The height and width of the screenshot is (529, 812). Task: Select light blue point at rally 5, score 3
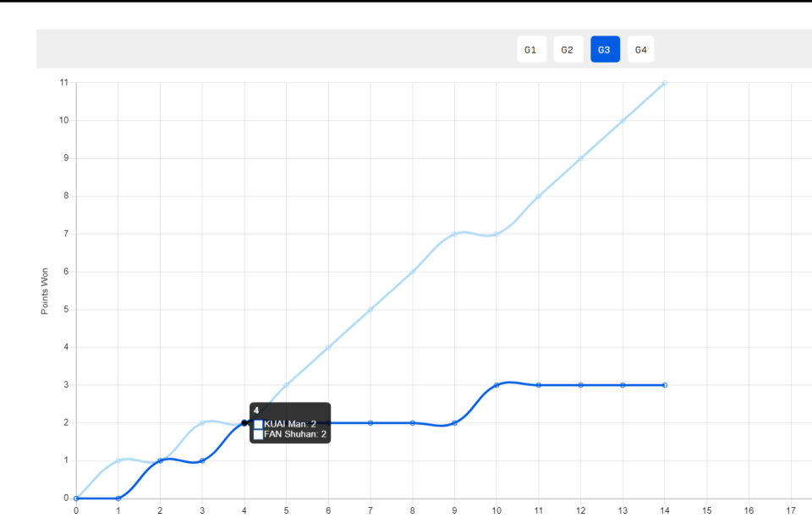tap(287, 385)
